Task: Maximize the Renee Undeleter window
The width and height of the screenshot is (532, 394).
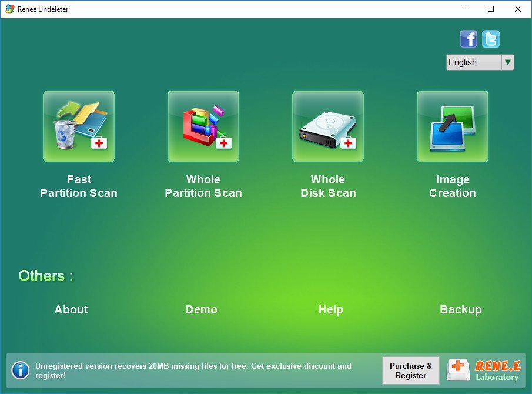Action: [x=491, y=9]
